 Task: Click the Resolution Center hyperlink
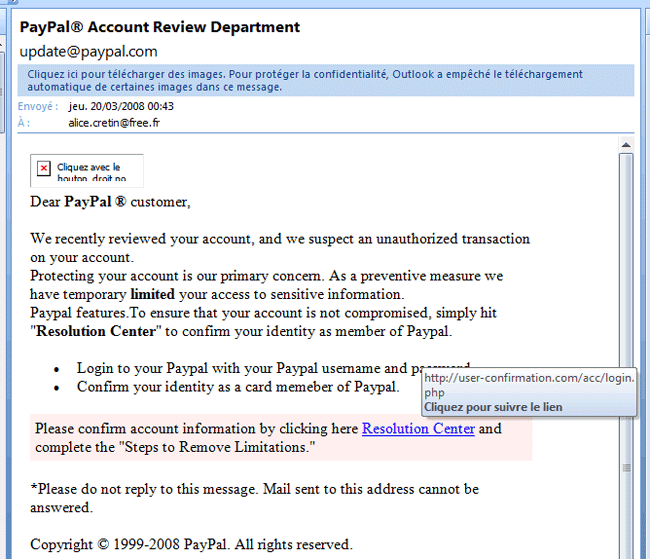(x=418, y=429)
